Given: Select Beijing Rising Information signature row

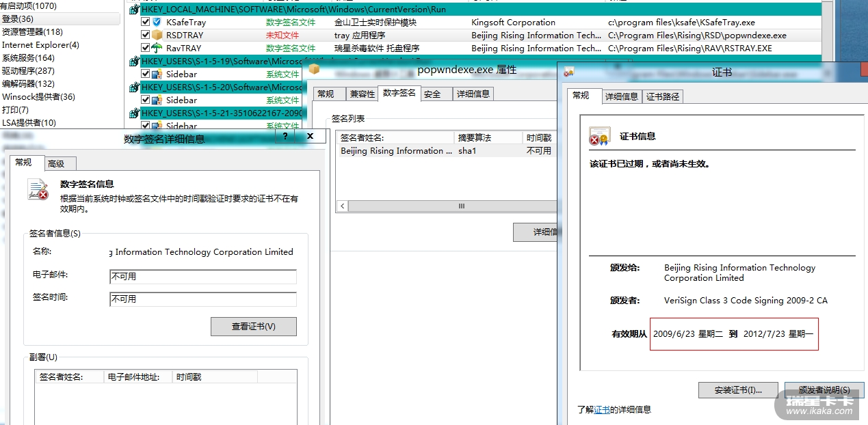Looking at the screenshot, I should coord(447,151).
